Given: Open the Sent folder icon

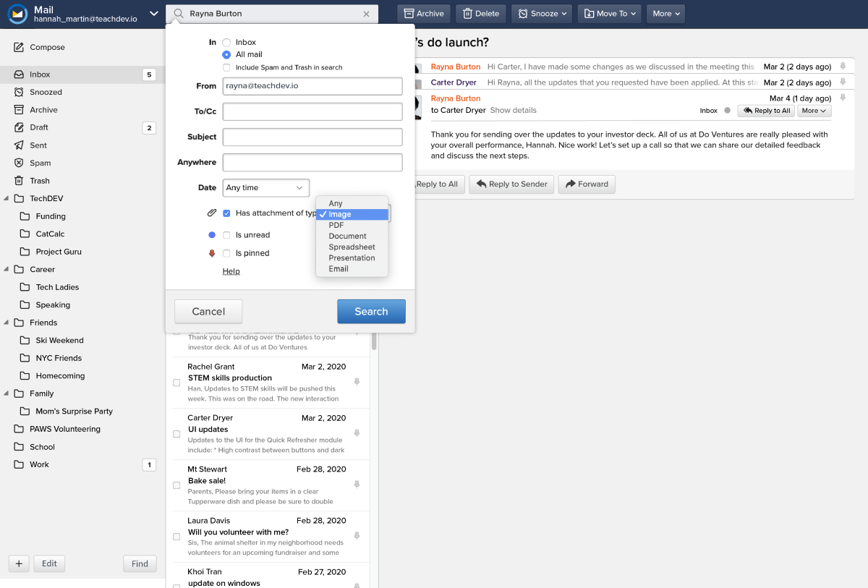Looking at the screenshot, I should pos(20,145).
